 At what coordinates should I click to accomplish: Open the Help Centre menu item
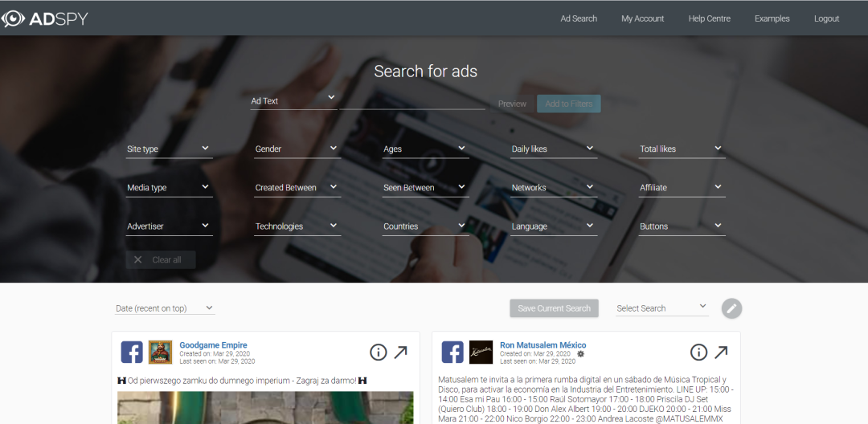[x=709, y=18]
